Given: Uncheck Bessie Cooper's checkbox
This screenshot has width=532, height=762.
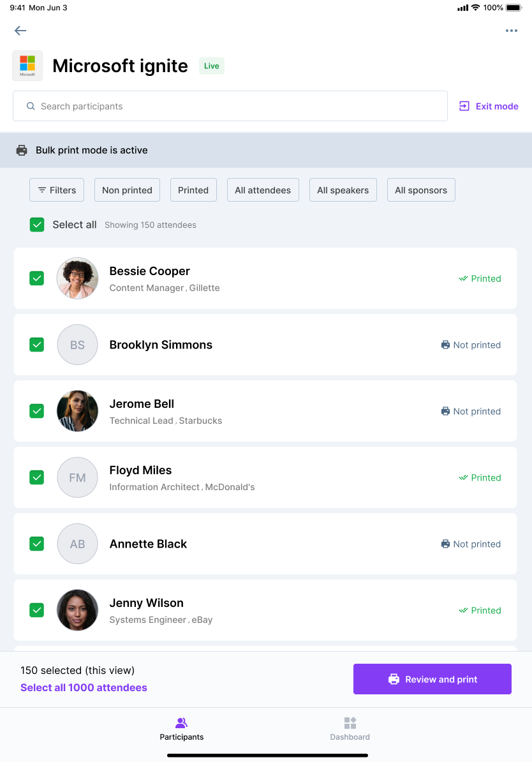Looking at the screenshot, I should [x=37, y=278].
